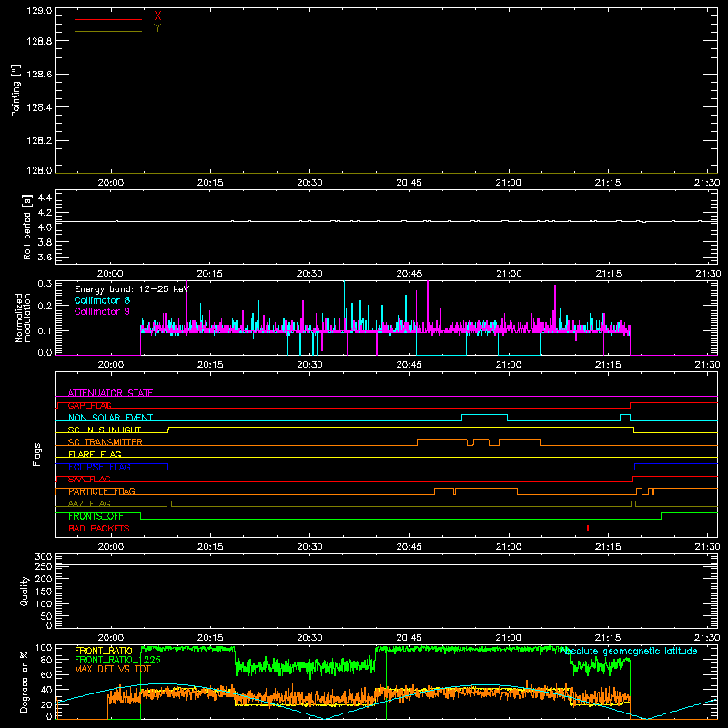Click the 'Roll period [s]' axis title
This screenshot has height=728, width=728.
point(27,227)
